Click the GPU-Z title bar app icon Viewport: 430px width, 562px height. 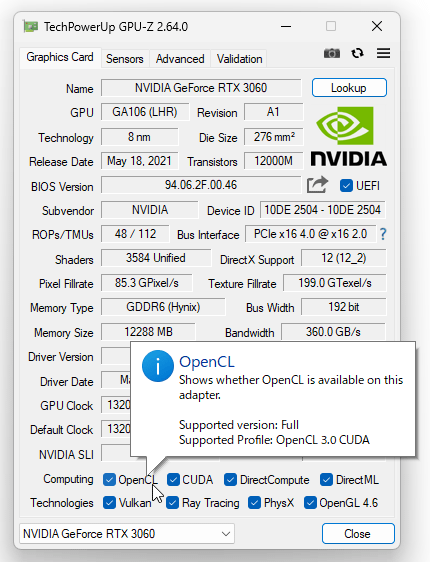click(x=30, y=27)
